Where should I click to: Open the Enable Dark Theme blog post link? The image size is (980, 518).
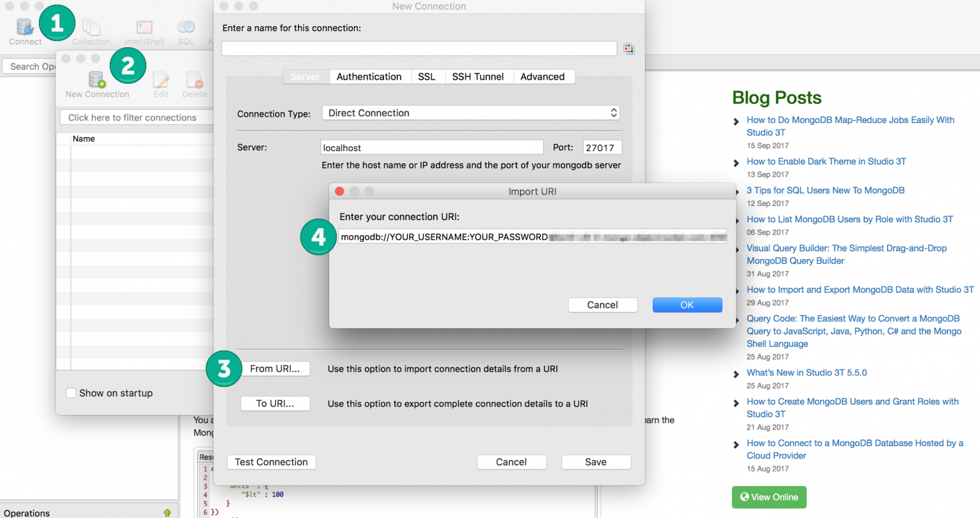[x=826, y=161]
